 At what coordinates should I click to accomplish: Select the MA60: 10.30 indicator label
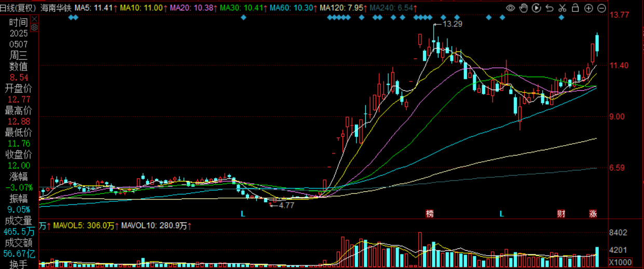291,8
